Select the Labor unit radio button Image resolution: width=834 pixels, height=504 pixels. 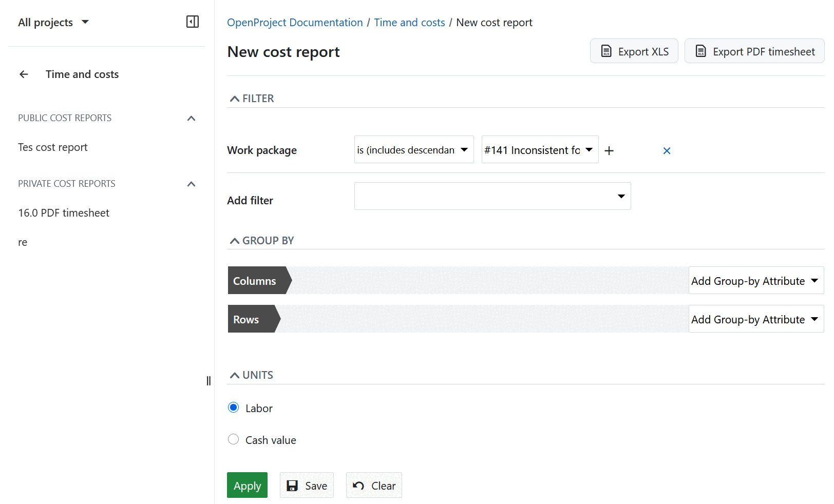click(234, 407)
